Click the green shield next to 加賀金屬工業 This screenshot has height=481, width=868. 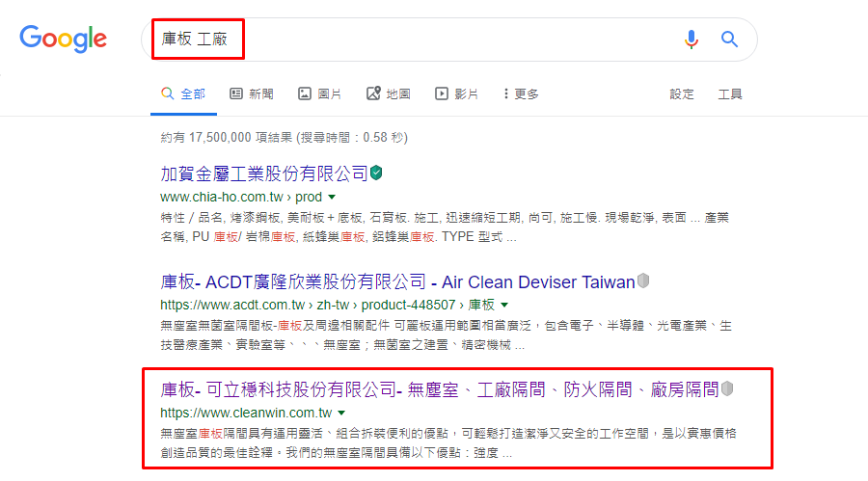(x=376, y=173)
